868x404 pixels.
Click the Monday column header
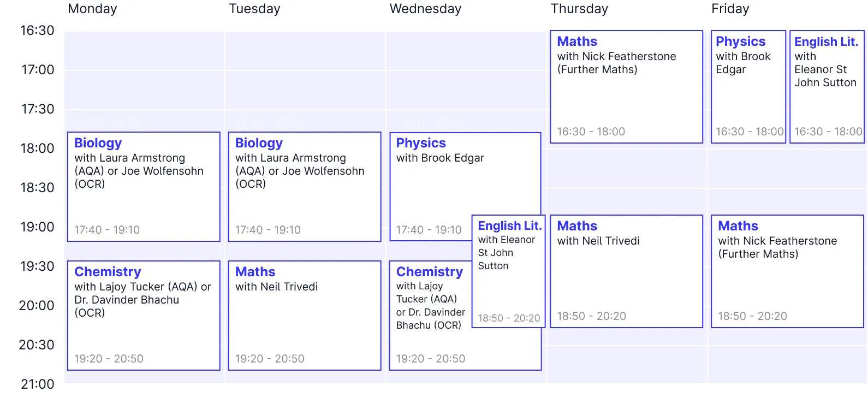coord(92,9)
